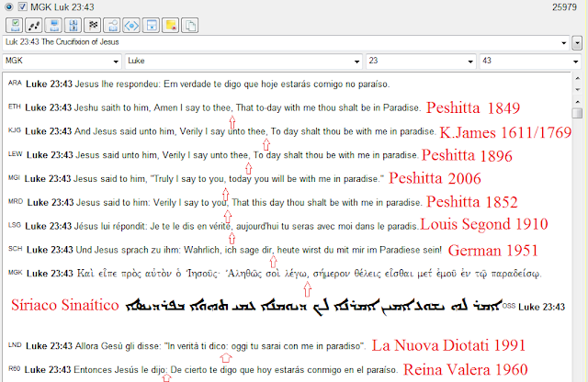Image resolution: width=588 pixels, height=382 pixels.
Task: Click the Syriac script verse text
Action: (313, 307)
